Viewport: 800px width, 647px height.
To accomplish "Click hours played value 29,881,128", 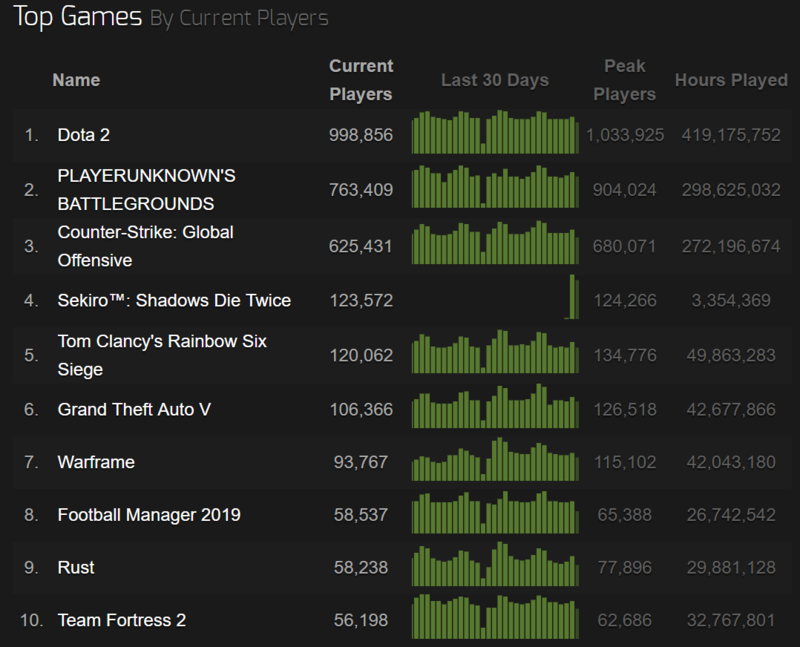I will [x=731, y=567].
